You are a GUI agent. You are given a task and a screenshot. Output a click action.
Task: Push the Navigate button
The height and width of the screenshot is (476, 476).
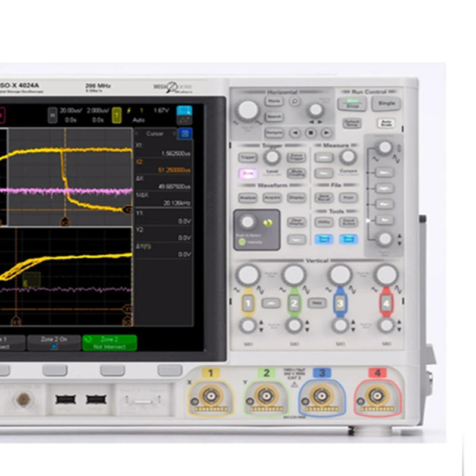[x=274, y=133]
